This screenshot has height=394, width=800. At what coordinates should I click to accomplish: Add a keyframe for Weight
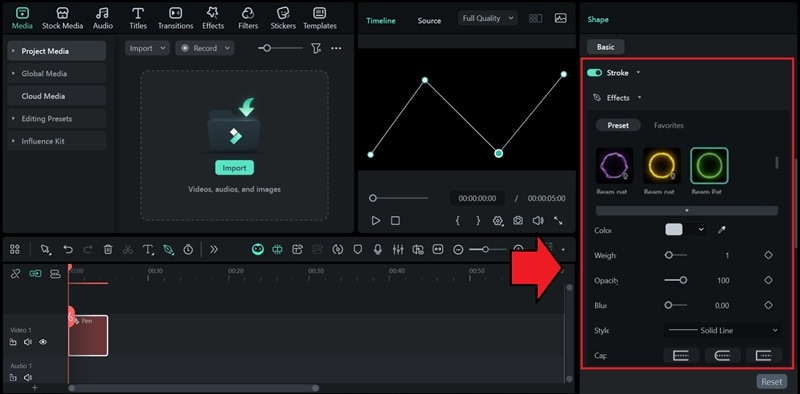pos(768,255)
